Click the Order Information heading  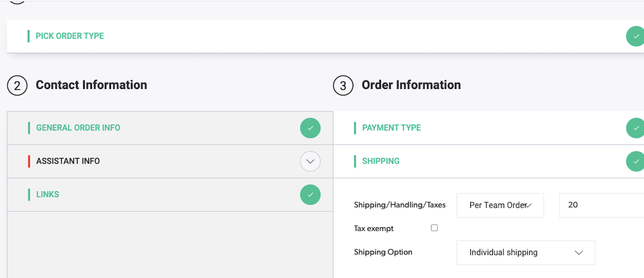tap(411, 85)
